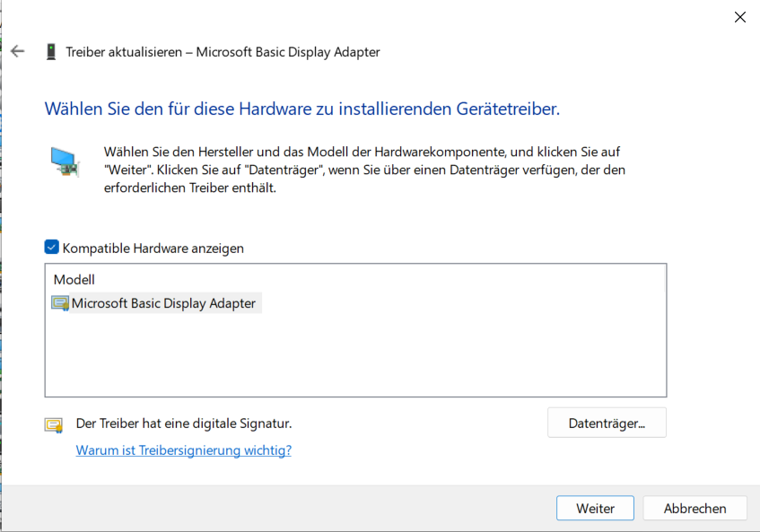Select Microsoft Basic Display Adapter in list
Screen dimensions: 760x532
[x=163, y=303]
